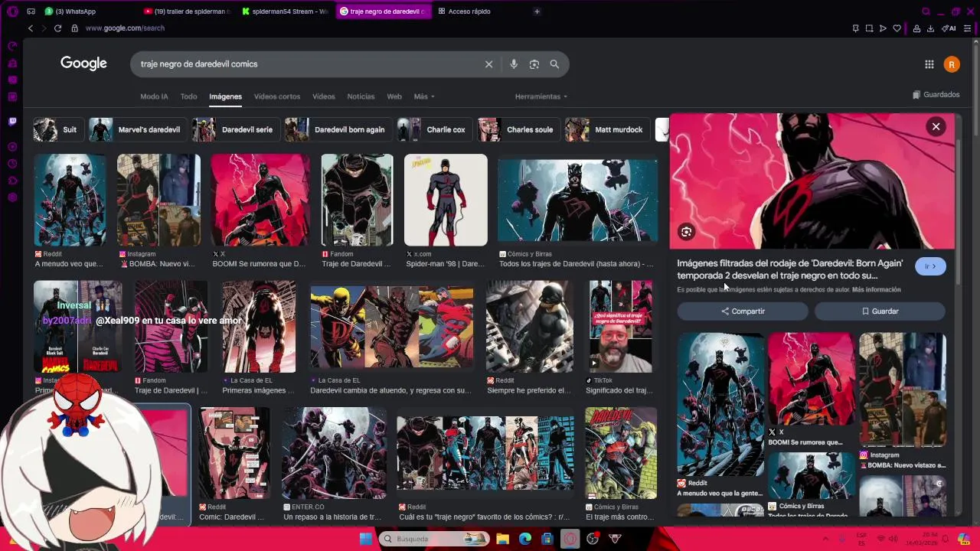Image resolution: width=980 pixels, height=551 pixels.
Task: Open the Más información copyright link
Action: pyautogui.click(x=876, y=290)
